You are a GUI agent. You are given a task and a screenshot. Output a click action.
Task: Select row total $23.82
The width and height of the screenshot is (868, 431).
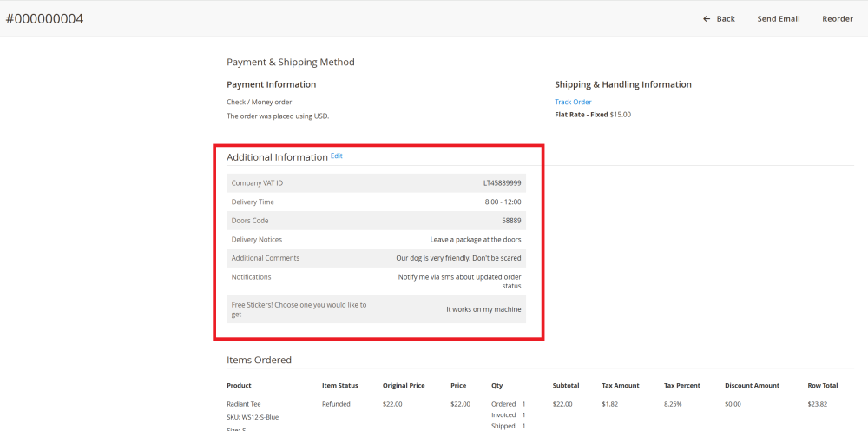pyautogui.click(x=818, y=404)
